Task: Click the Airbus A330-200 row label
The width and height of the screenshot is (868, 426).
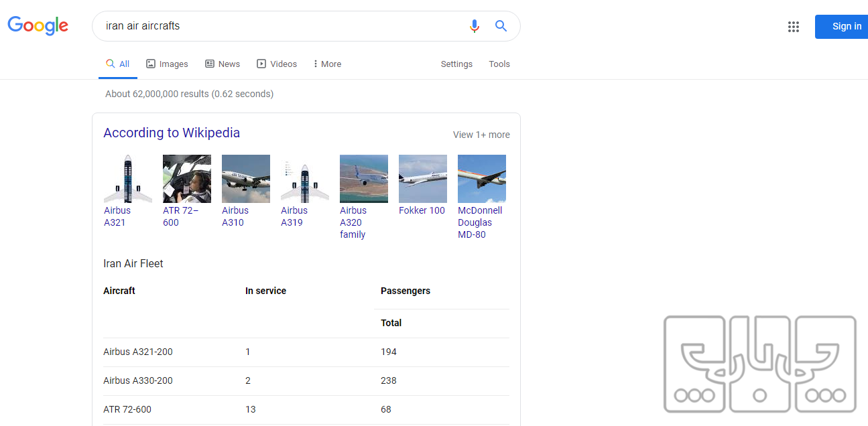Action: click(x=138, y=380)
